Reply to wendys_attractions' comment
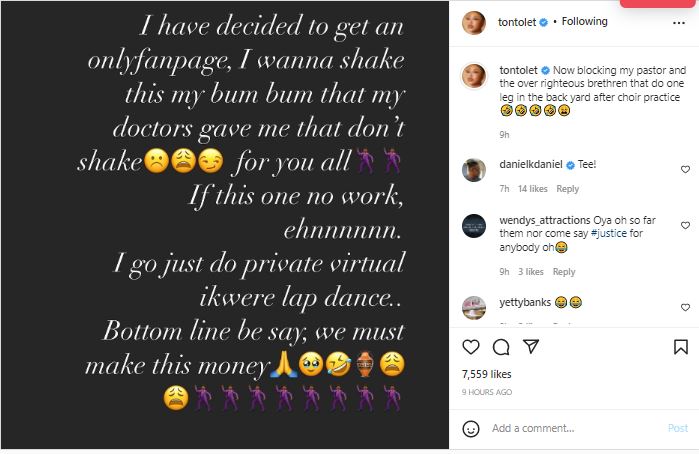 (x=564, y=271)
